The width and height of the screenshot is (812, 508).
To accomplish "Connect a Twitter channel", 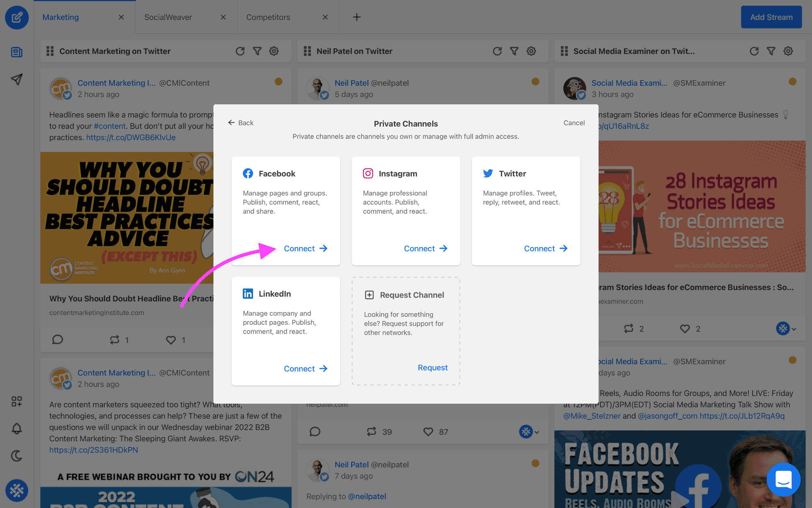I will pyautogui.click(x=546, y=248).
